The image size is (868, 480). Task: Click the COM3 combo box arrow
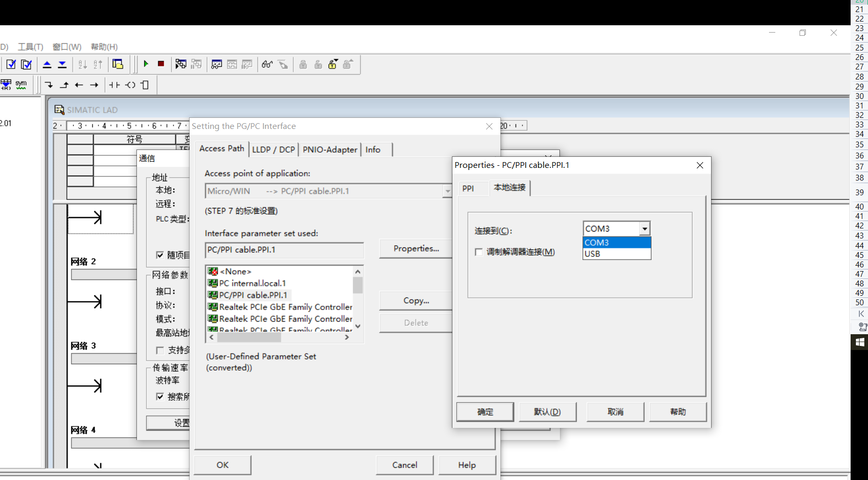click(x=645, y=228)
